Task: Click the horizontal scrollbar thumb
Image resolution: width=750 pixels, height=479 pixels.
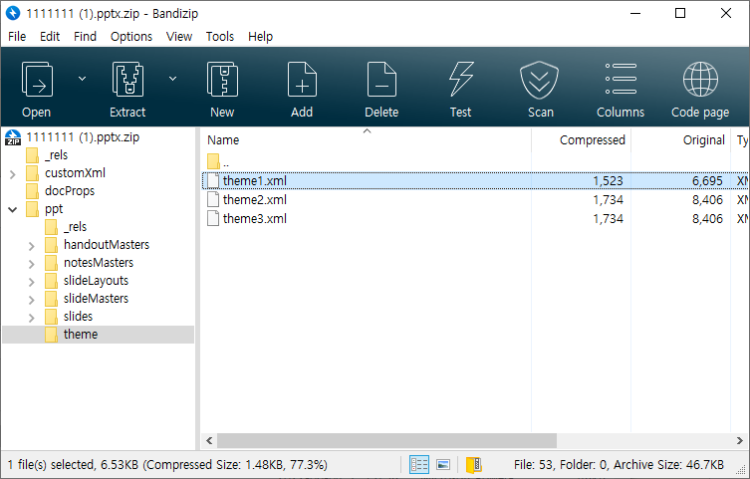Action: point(386,440)
